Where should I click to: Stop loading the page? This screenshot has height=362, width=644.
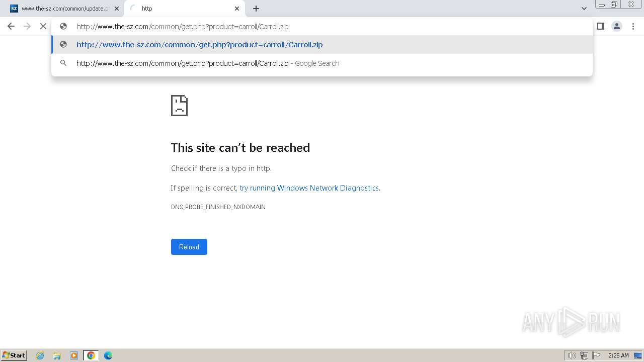[43, 26]
